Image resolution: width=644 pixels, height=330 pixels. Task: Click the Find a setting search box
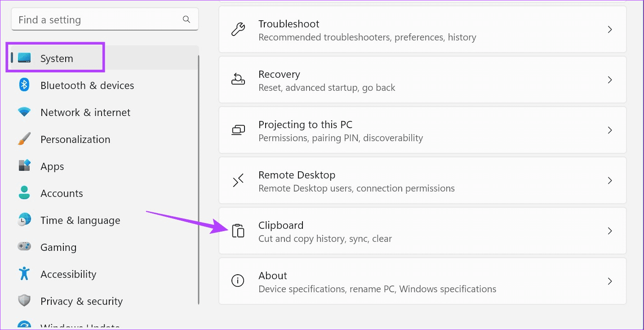(105, 20)
